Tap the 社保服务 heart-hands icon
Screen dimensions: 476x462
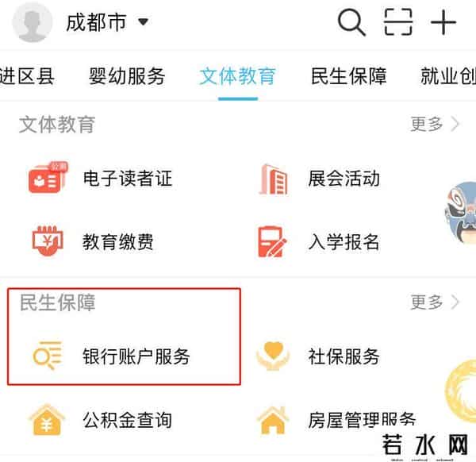tap(273, 356)
